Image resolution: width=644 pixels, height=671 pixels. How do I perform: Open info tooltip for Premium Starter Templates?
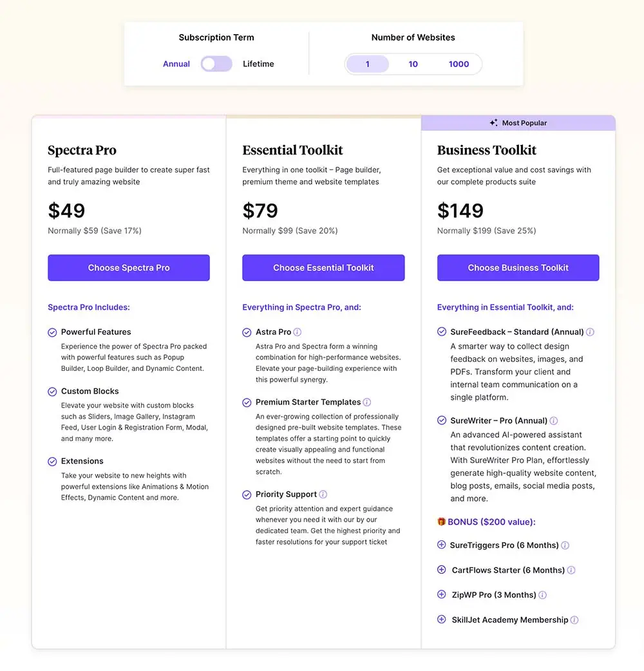pyautogui.click(x=367, y=402)
